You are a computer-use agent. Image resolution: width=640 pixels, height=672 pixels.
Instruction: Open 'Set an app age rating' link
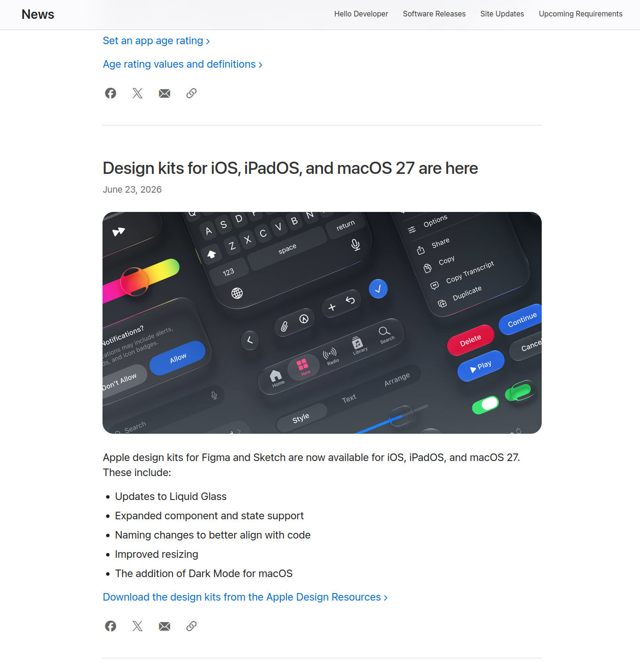[156, 41]
